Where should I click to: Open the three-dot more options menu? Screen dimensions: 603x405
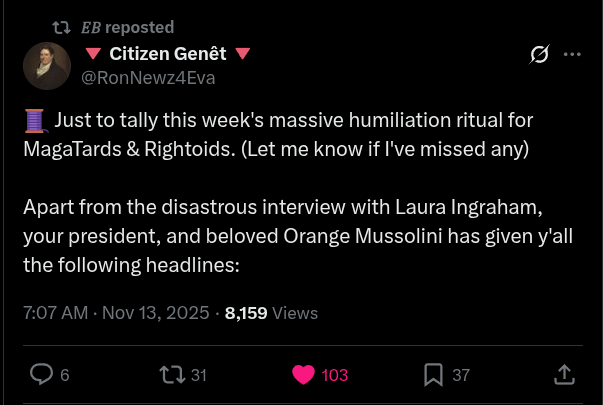572,54
